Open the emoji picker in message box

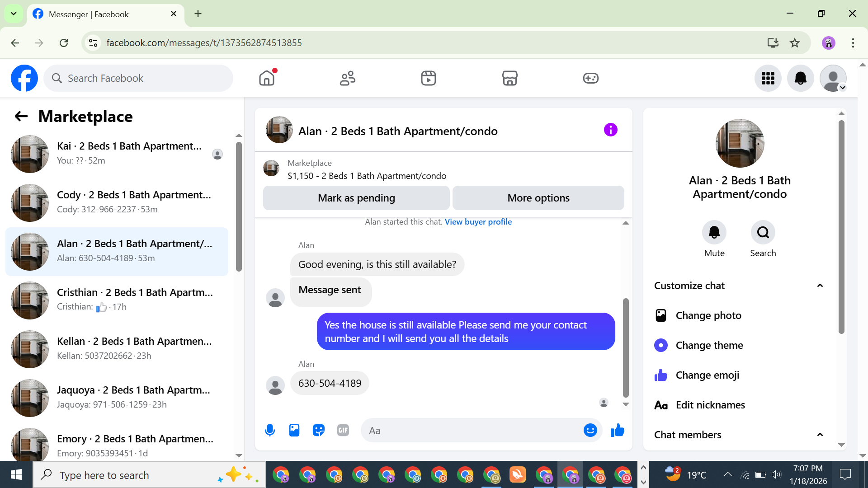590,430
